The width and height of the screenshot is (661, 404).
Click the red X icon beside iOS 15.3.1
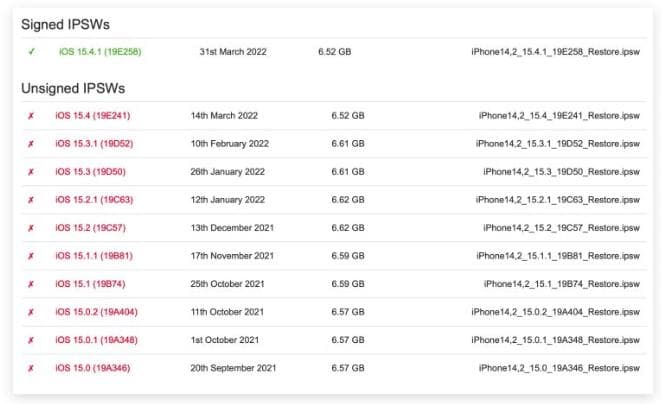pos(31,144)
